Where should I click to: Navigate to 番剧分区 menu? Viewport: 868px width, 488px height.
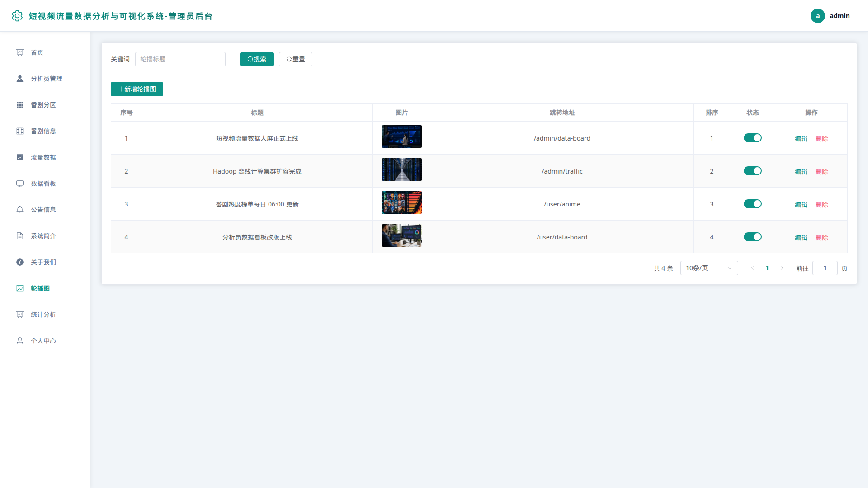click(x=45, y=105)
